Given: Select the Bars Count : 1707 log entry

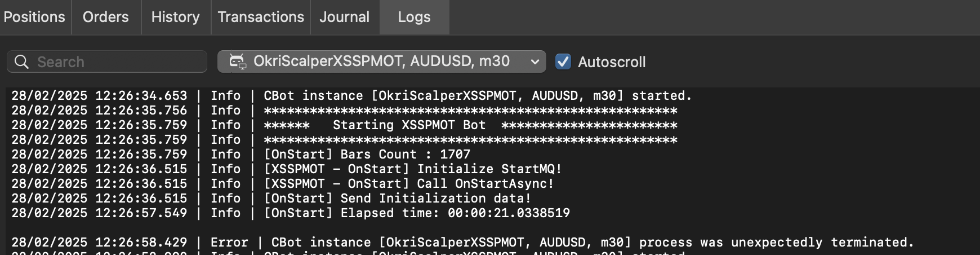Looking at the screenshot, I should [240, 155].
